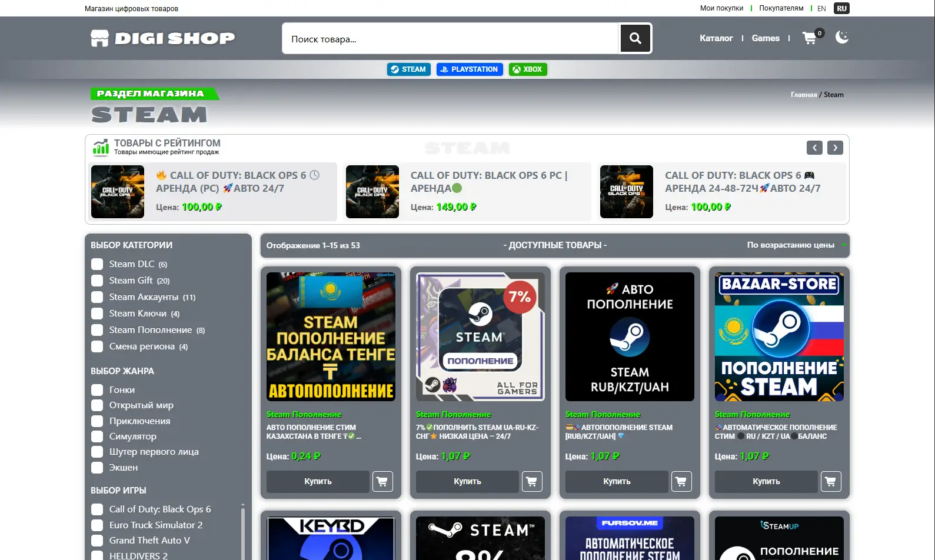Screen dimensions: 935x560
Task: Go to the Xbox platform tab
Action: point(528,69)
